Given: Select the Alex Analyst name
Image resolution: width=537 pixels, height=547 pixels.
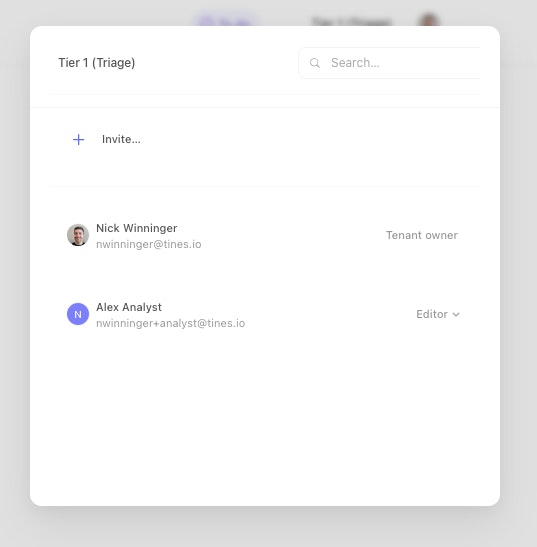Looking at the screenshot, I should (x=129, y=307).
